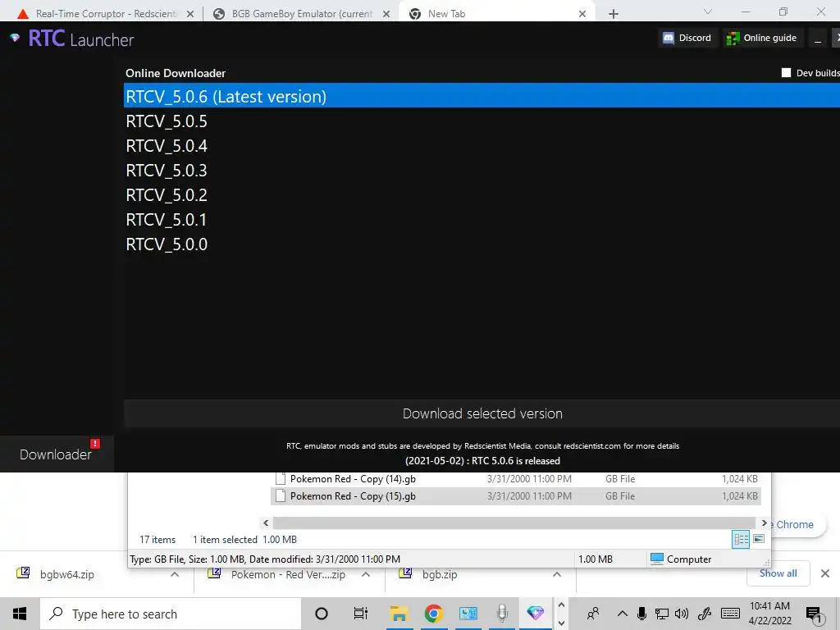Click Show all downloads
The width and height of the screenshot is (840, 630).
(x=778, y=573)
